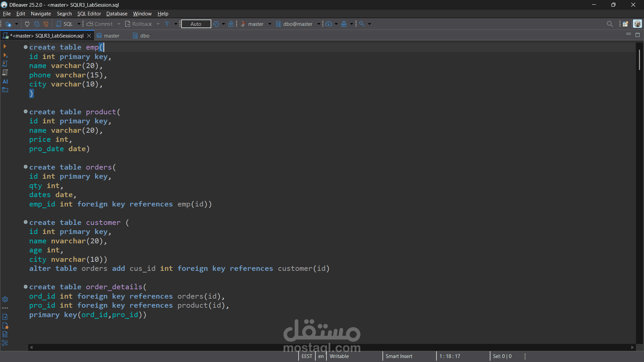Viewport: 644px width, 362px height.
Task: Click the DBeaver perspective icon
Action: [637, 24]
